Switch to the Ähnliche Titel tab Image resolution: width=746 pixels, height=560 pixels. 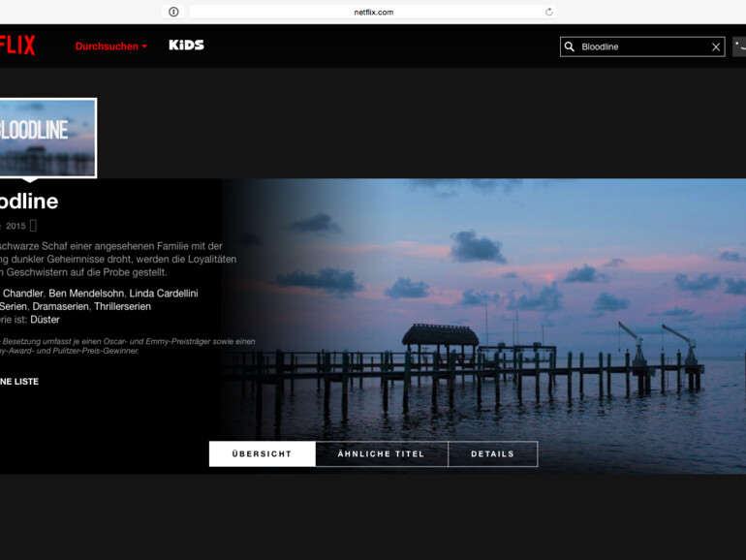point(381,453)
